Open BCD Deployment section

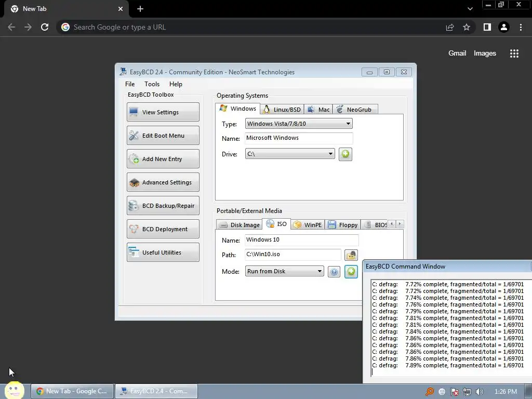pos(163,229)
